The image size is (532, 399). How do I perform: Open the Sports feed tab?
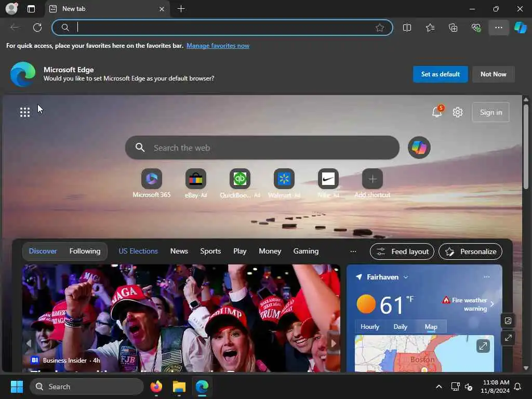pos(210,251)
